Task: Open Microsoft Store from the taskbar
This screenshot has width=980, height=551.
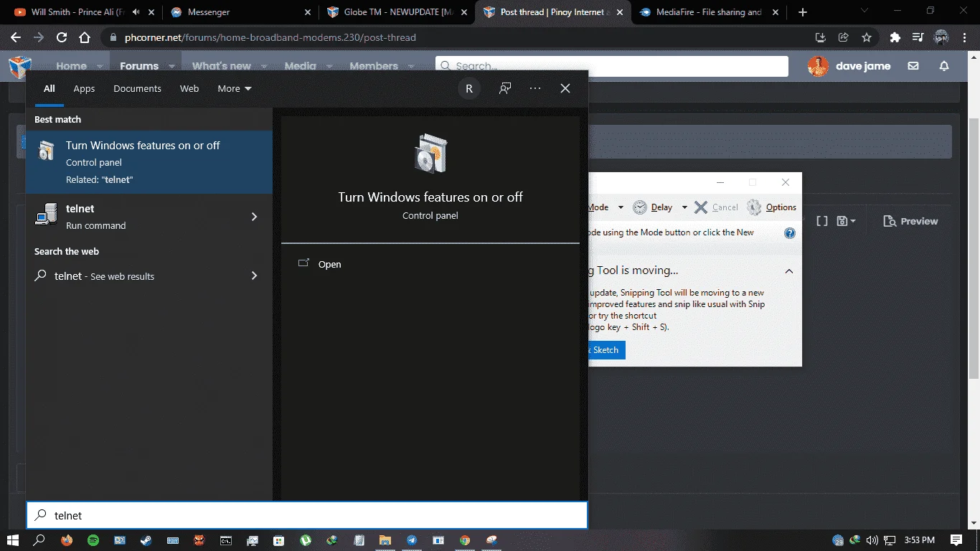Action: (x=278, y=540)
